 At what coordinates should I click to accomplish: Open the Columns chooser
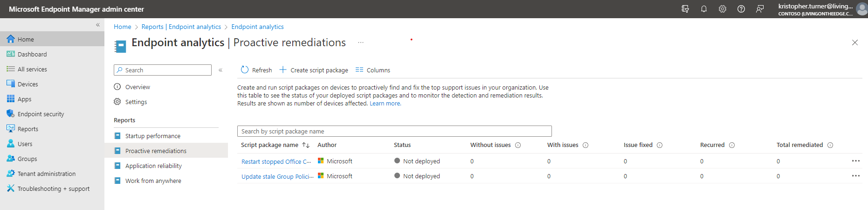[x=373, y=70]
